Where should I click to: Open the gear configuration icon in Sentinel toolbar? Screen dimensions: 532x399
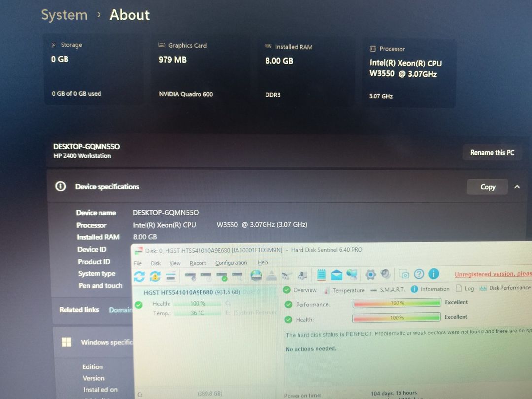click(x=370, y=274)
